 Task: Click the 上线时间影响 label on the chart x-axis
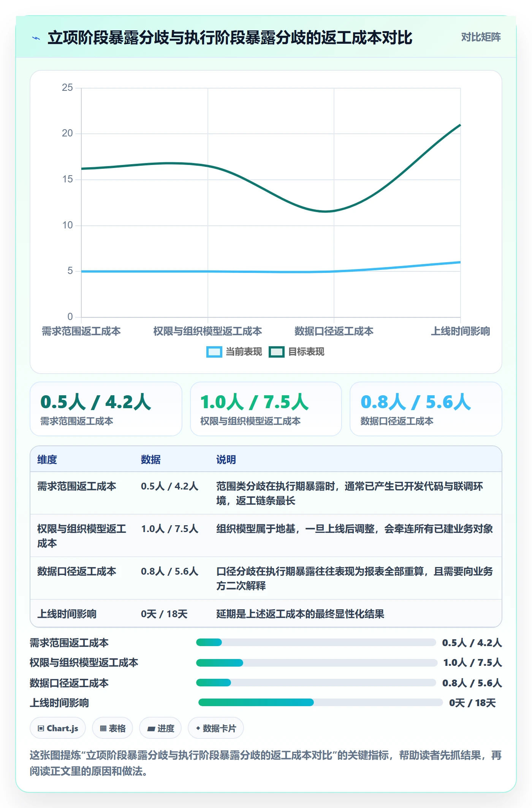click(x=461, y=331)
